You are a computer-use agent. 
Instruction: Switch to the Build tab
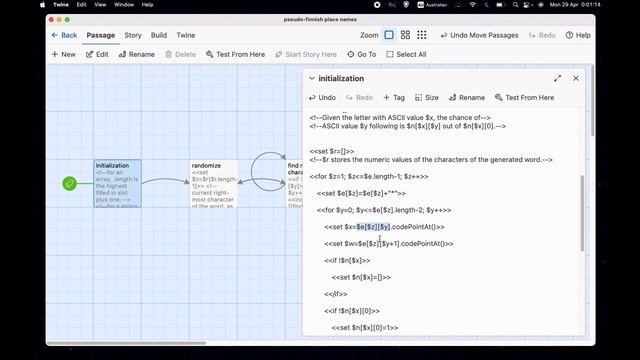point(159,35)
